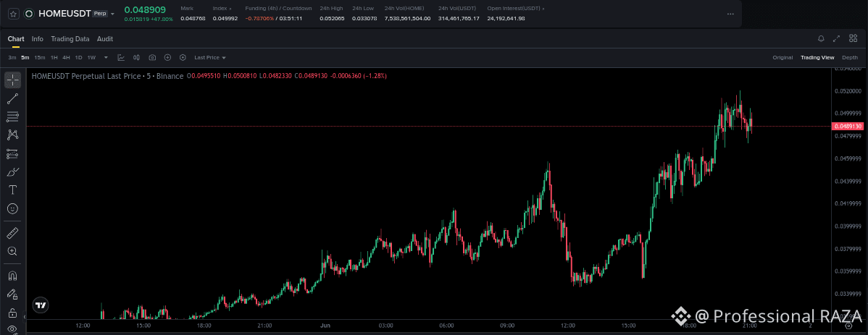Select the Text annotation tool
This screenshot has height=335, width=868.
pyautogui.click(x=13, y=190)
